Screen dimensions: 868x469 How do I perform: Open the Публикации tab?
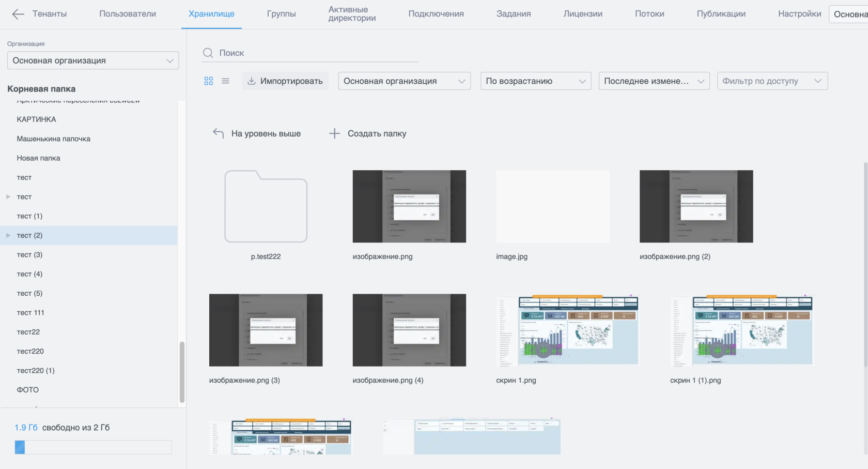pos(721,14)
